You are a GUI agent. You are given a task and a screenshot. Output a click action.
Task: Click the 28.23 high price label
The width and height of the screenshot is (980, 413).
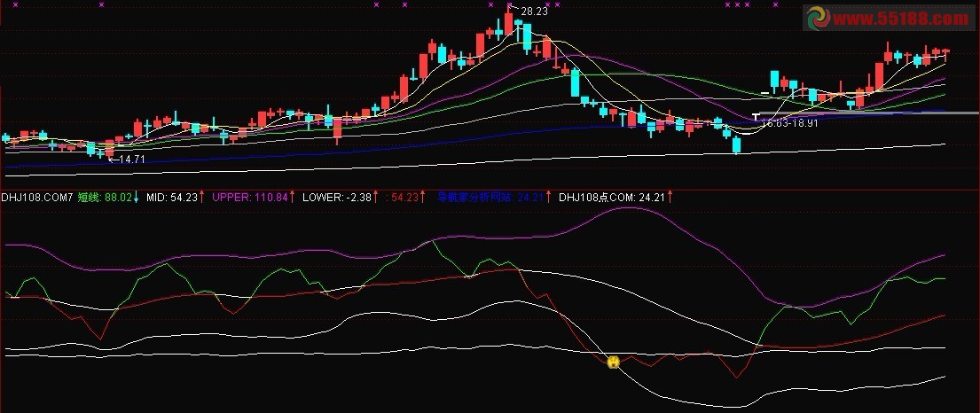534,12
